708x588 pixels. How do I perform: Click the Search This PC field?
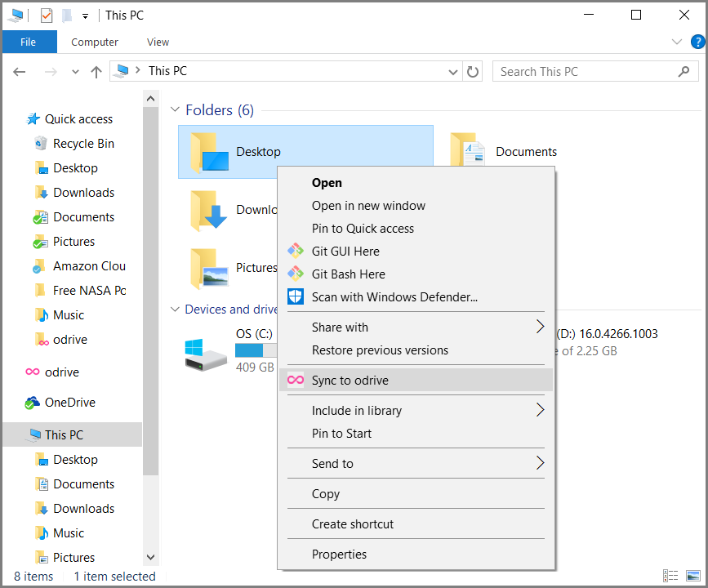[595, 71]
